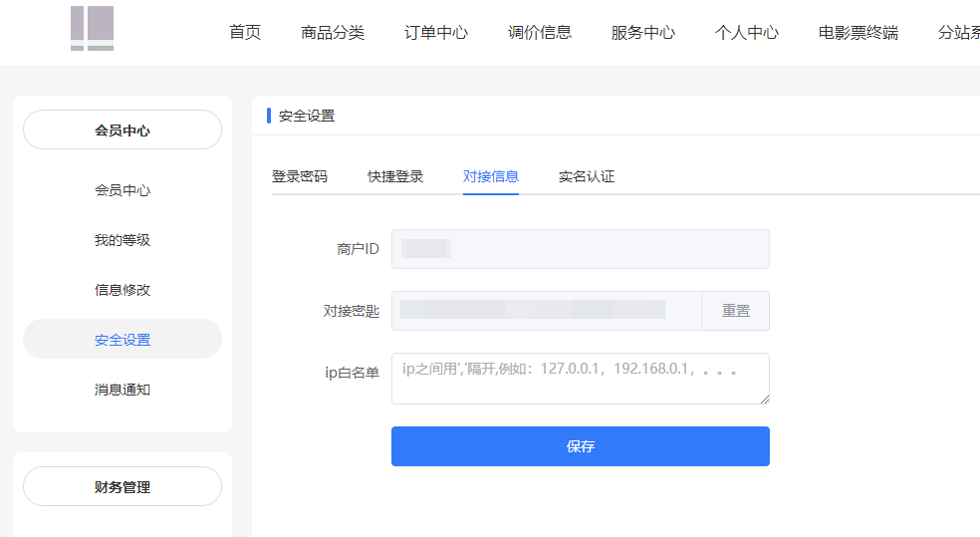
Task: Click the 商户ID label
Action: tap(358, 249)
